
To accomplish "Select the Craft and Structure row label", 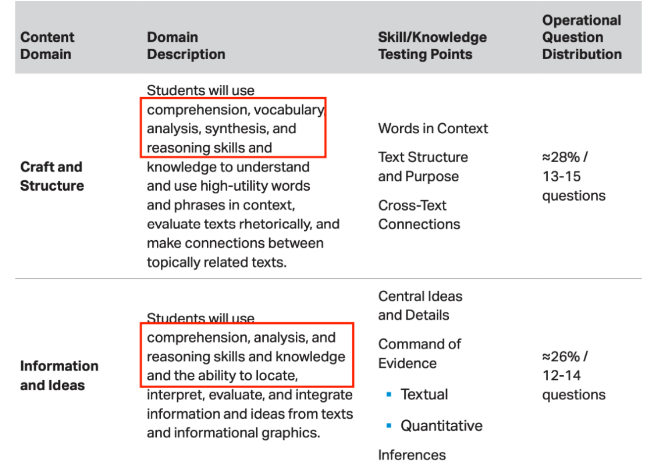I will coord(52,176).
